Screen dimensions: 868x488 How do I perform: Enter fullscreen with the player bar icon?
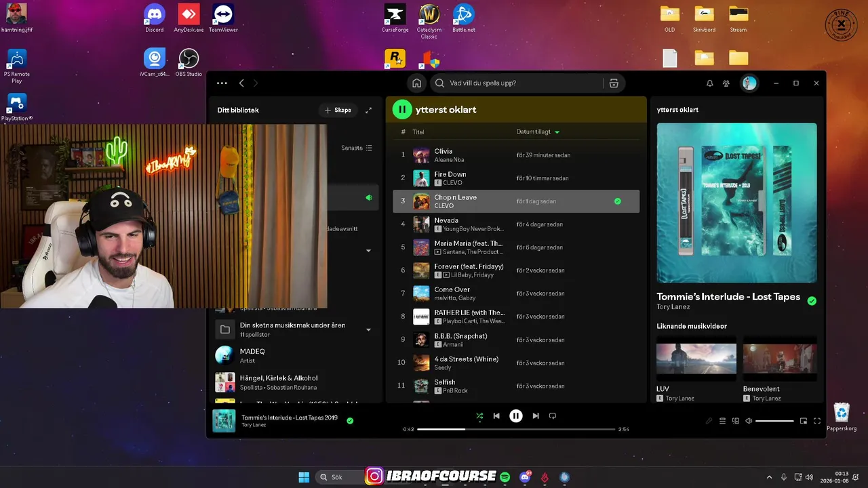pyautogui.click(x=817, y=421)
